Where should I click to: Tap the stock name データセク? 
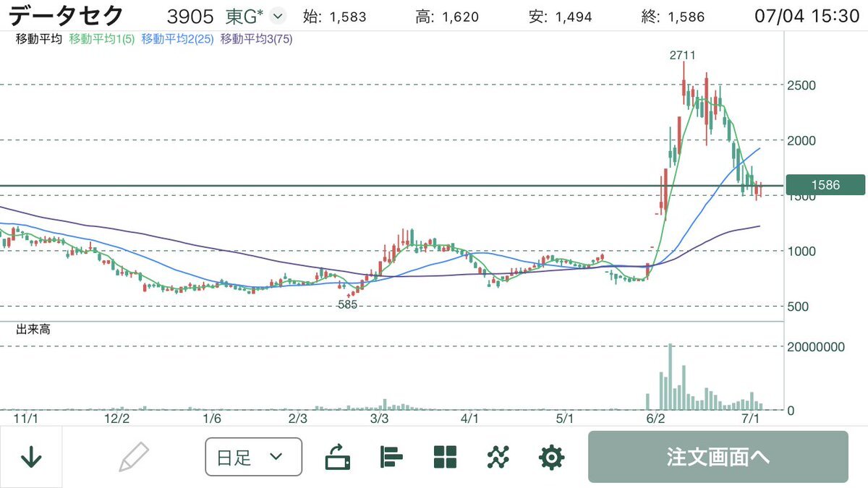coord(67,15)
